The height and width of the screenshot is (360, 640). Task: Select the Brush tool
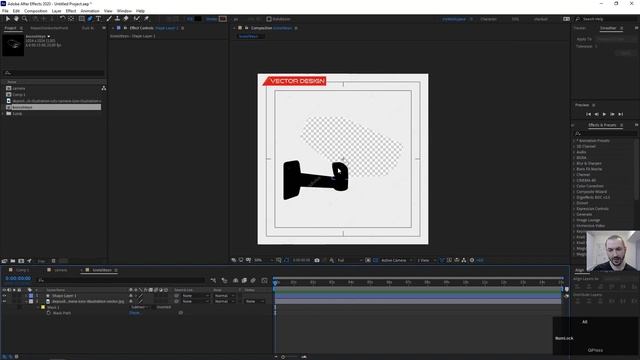109,19
